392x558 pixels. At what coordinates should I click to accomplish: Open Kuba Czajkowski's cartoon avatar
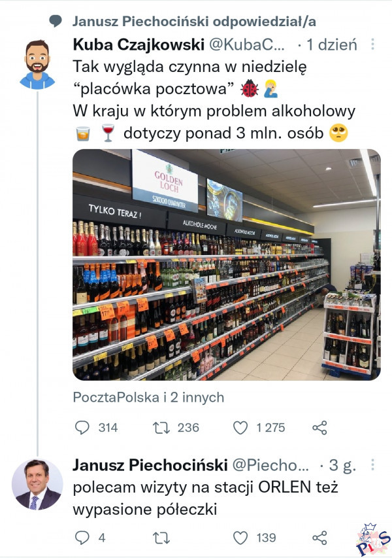click(x=37, y=64)
